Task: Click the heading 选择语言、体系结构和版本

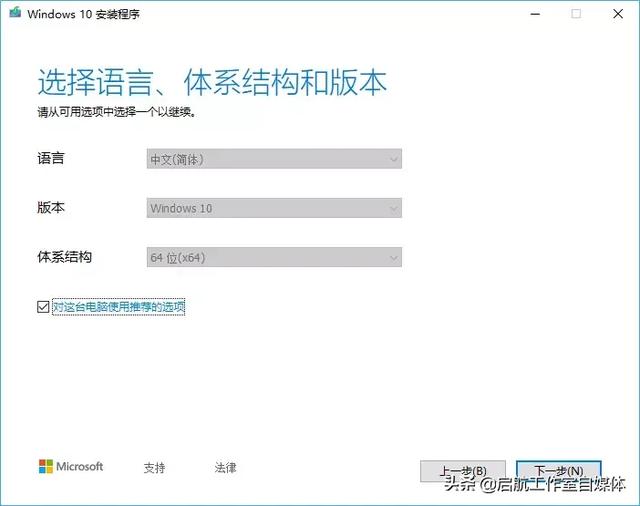Action: pos(212,83)
